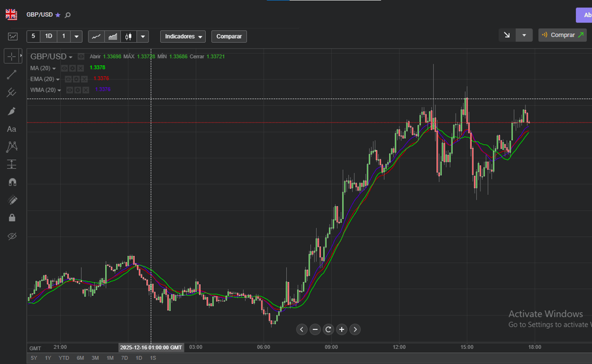Viewport: 592px width, 364px height.
Task: Lock all drawings with padlock icon
Action: (12, 218)
